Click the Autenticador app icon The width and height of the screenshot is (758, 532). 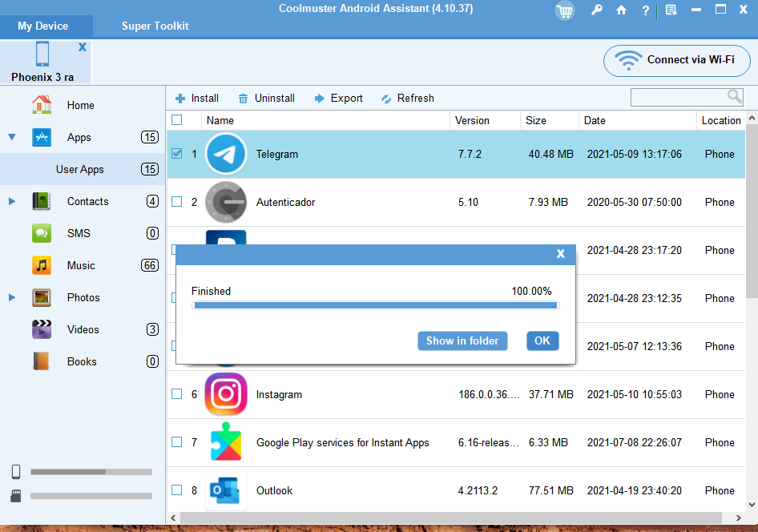tap(226, 202)
